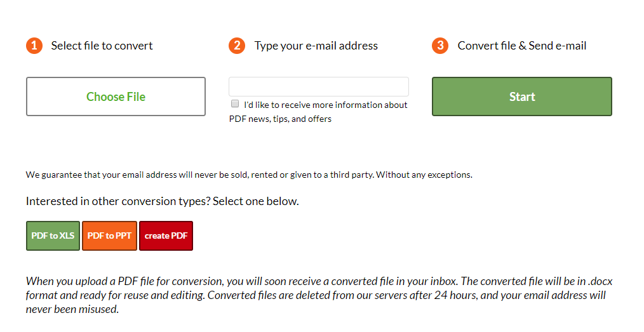Click the "PDF news, tips, and offers" label text
The image size is (644, 332).
tap(280, 119)
